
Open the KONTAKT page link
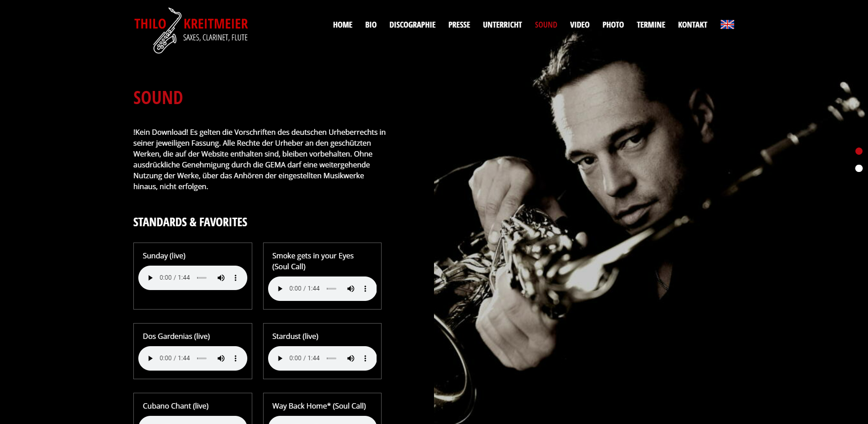[x=693, y=25]
